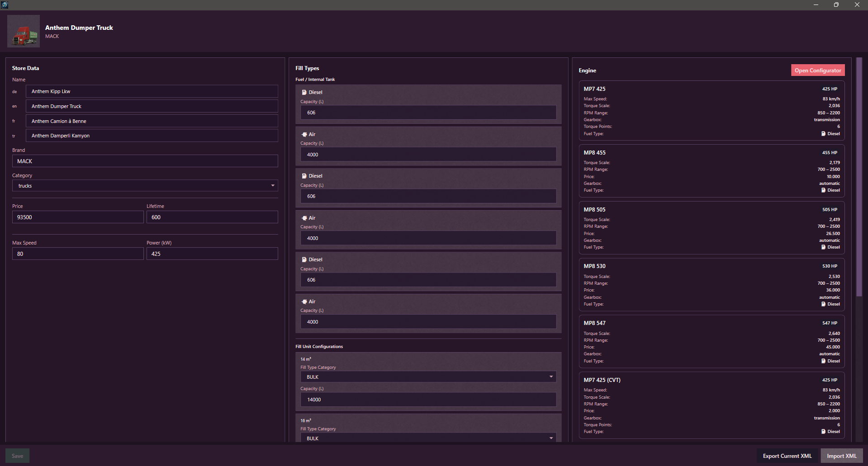Open the 14 m³ Fill Type Category dropdown
Viewport: 868px width, 466px height.
click(x=428, y=377)
